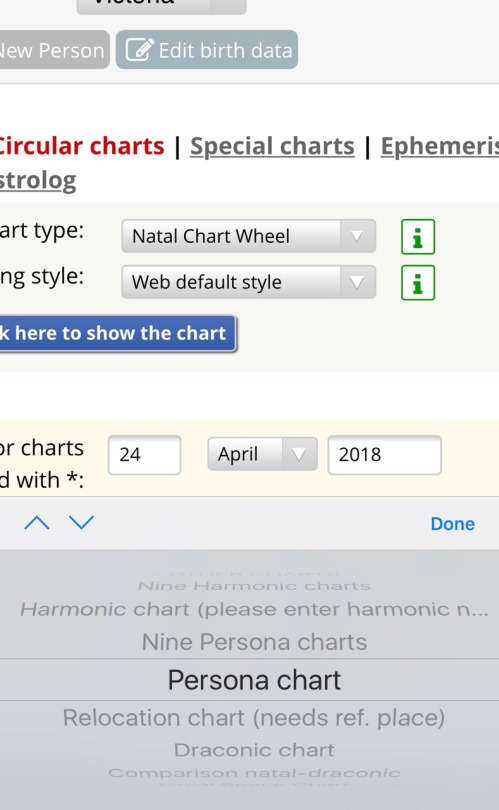Tap the next field down arrow
Viewport: 499px width, 810px height.
[82, 523]
